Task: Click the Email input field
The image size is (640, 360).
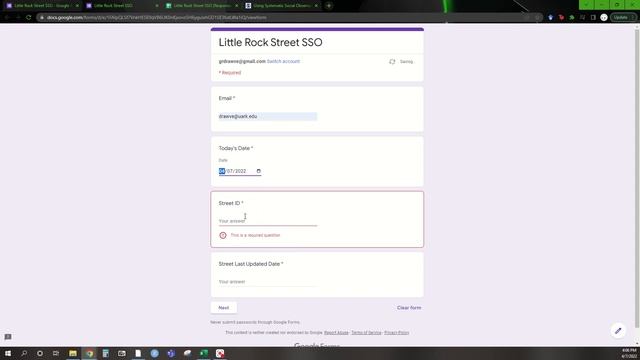Action: (268, 116)
